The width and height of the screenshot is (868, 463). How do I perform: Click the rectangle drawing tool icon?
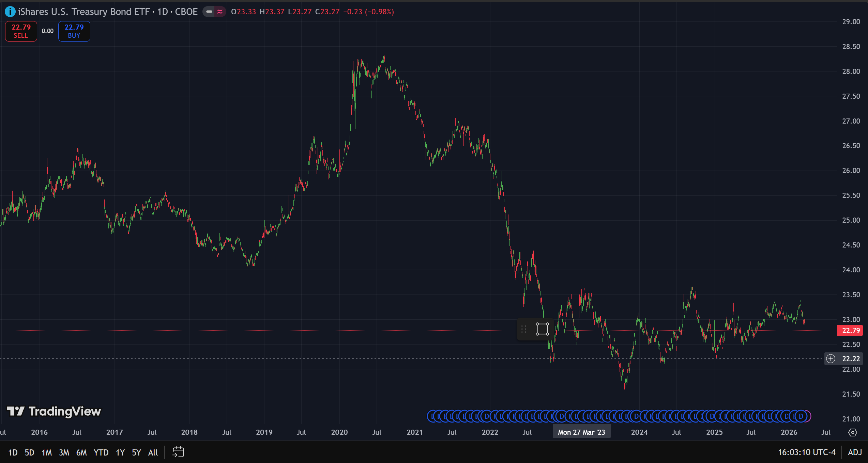point(542,329)
